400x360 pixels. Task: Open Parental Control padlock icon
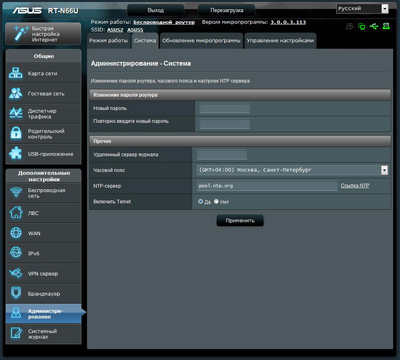(x=16, y=133)
